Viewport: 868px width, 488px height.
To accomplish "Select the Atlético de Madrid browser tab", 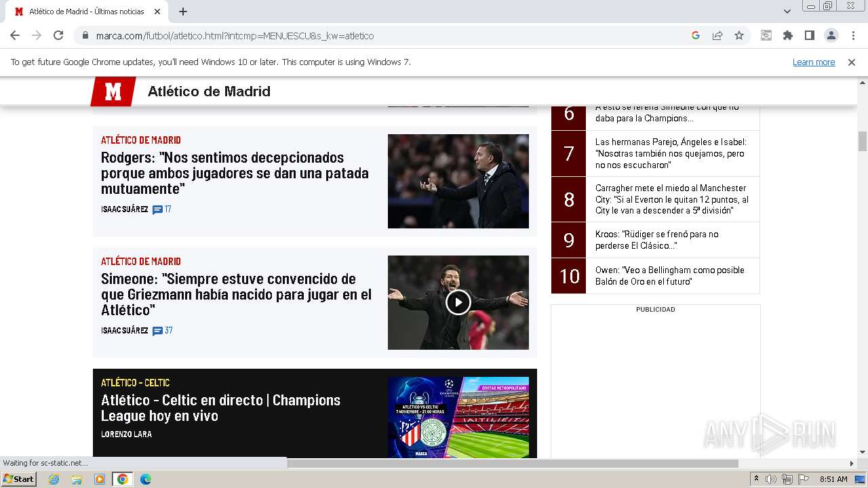I will (87, 12).
